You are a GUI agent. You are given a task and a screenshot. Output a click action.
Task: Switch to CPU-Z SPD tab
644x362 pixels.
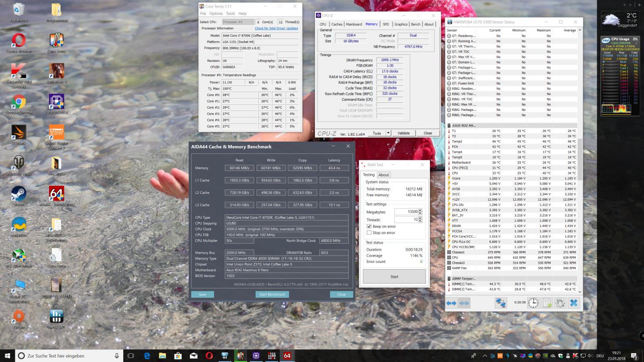(x=386, y=25)
